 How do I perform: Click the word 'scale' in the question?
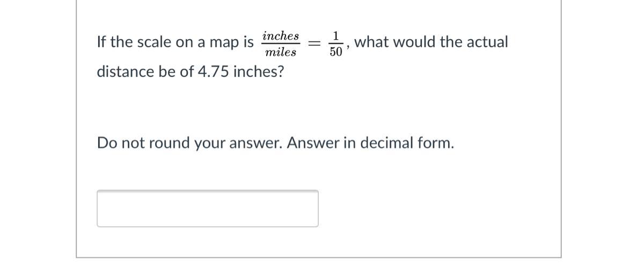click(154, 42)
